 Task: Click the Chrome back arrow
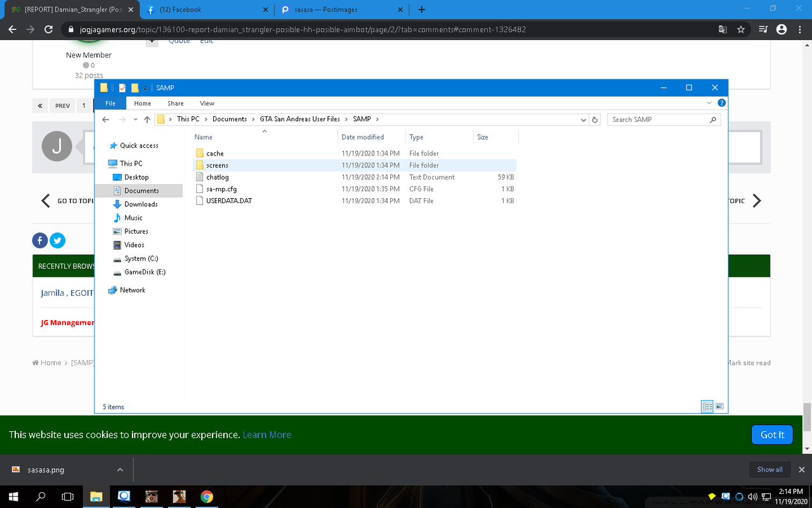[13, 29]
